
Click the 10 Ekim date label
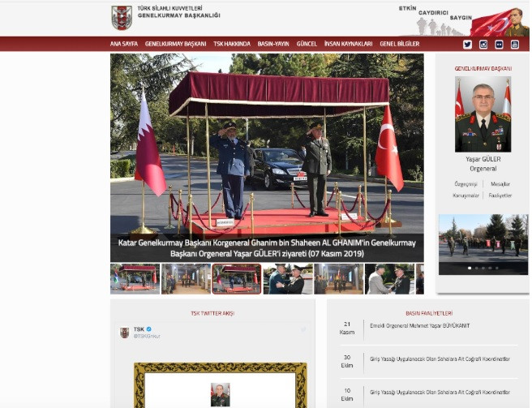347,395
